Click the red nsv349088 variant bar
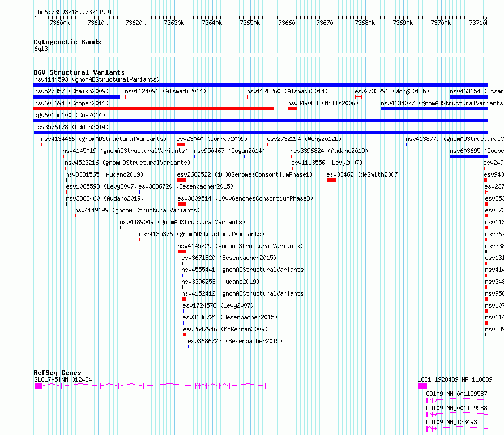Screen dimensions: 504x435 coord(292,109)
